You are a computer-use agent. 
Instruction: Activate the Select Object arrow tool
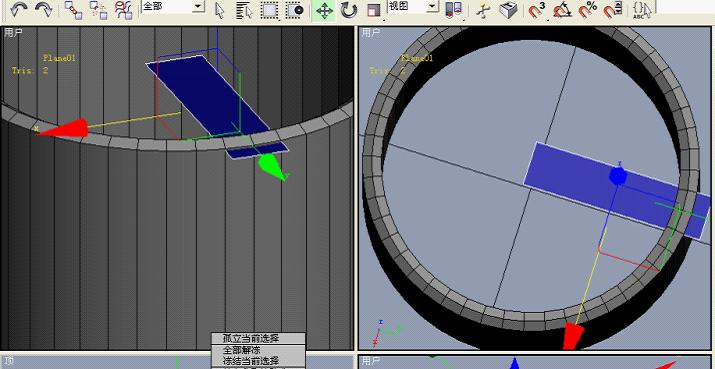(x=220, y=10)
